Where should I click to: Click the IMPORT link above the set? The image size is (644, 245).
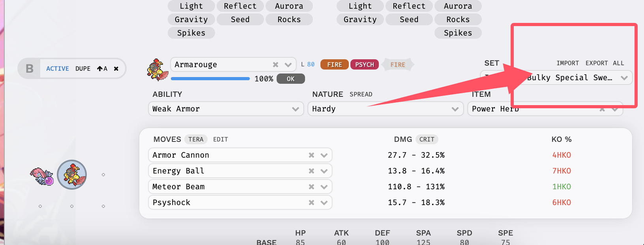[x=567, y=63]
